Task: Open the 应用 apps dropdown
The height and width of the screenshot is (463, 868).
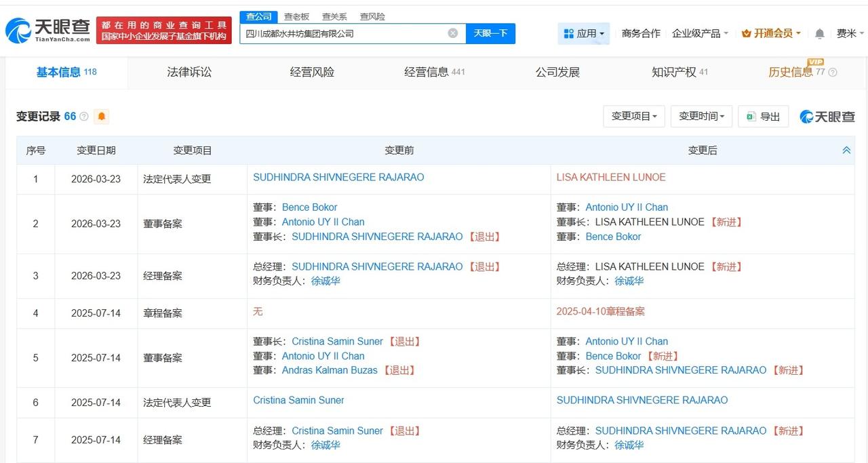Action: [584, 33]
